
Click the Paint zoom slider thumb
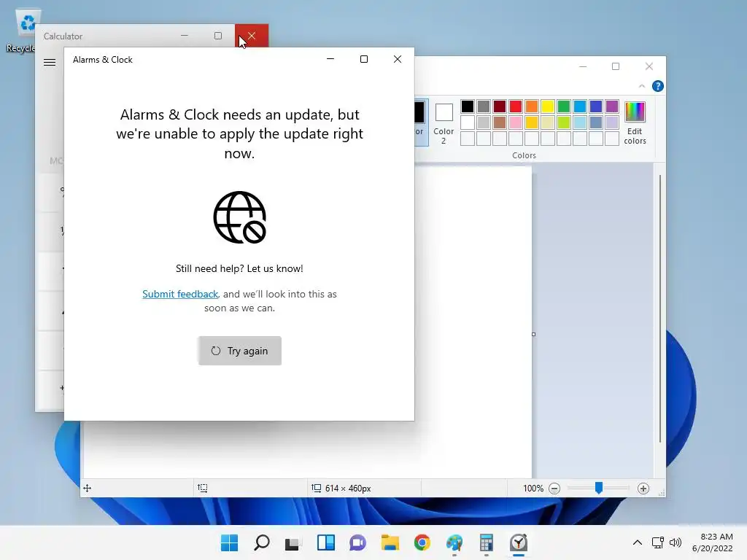tap(599, 488)
